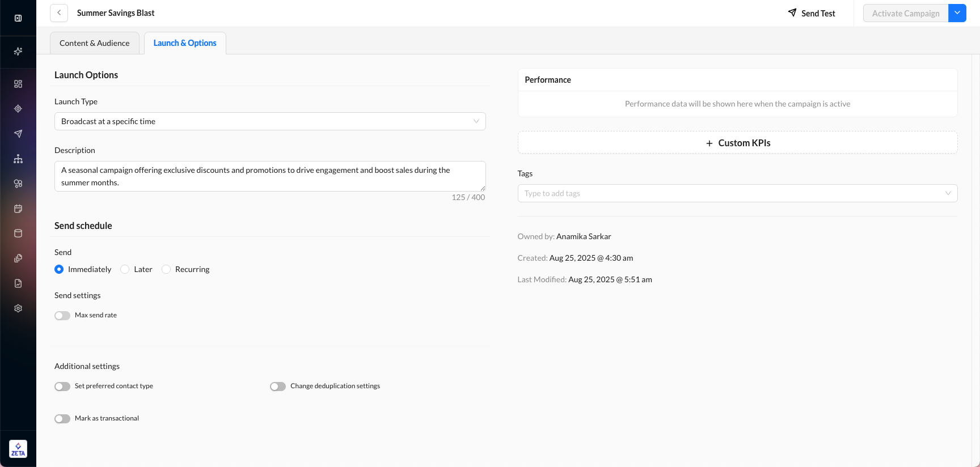Click the paper plane campaigns sidebar icon
980x467 pixels.
pyautogui.click(x=18, y=134)
